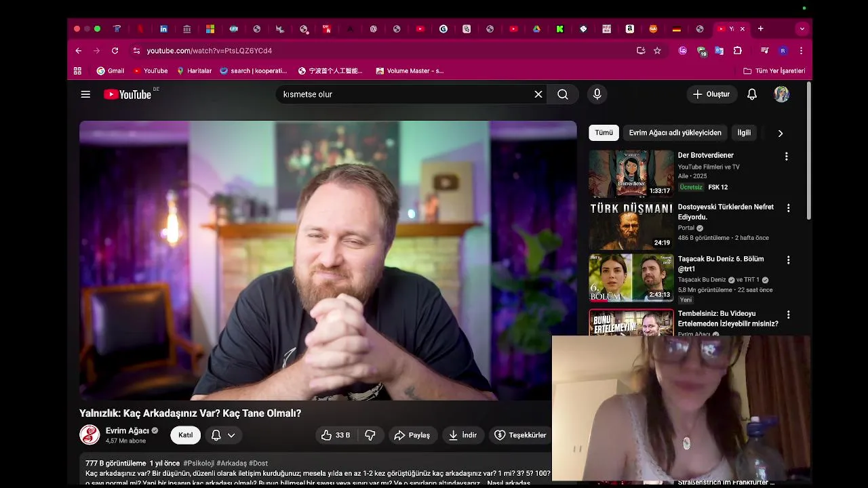Viewport: 868px width, 488px height.
Task: Open Dostoyevski Türk Düşmanı thumbnail
Action: 631,226
